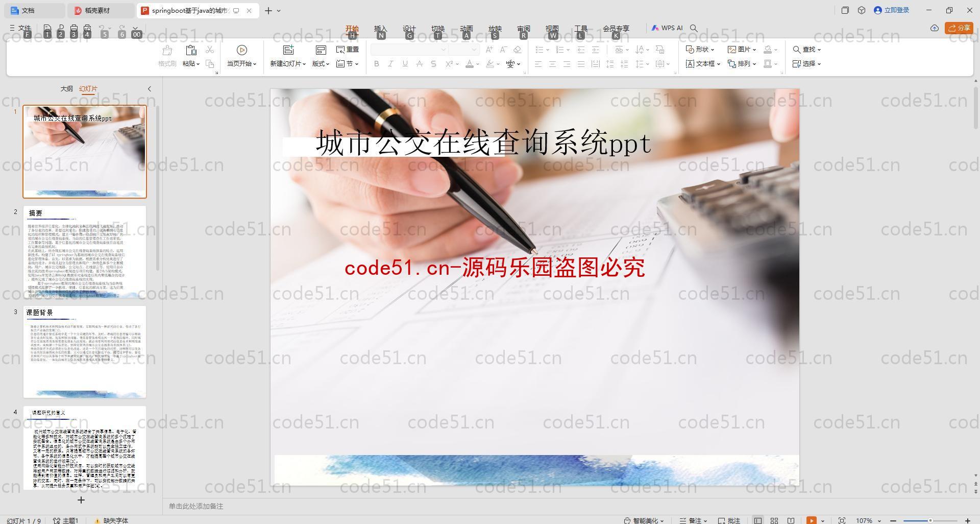Switch to slide sorter grid view icon
This screenshot has height=524, width=980.
(x=774, y=520)
